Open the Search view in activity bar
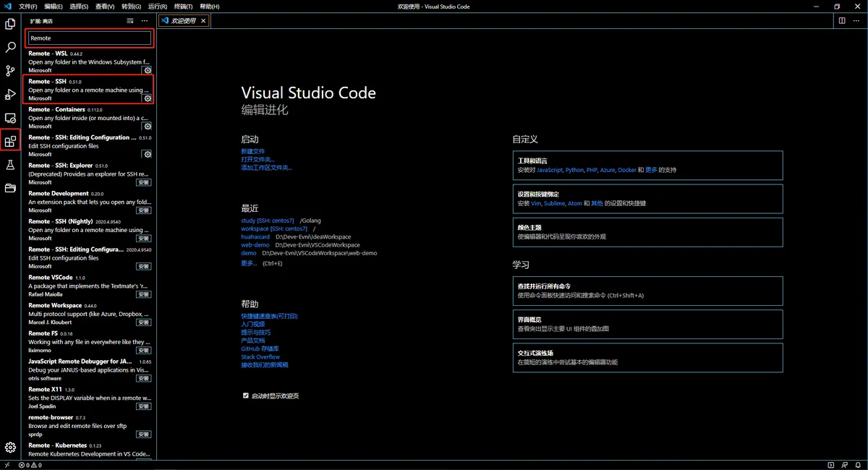This screenshot has width=868, height=470. point(10,47)
